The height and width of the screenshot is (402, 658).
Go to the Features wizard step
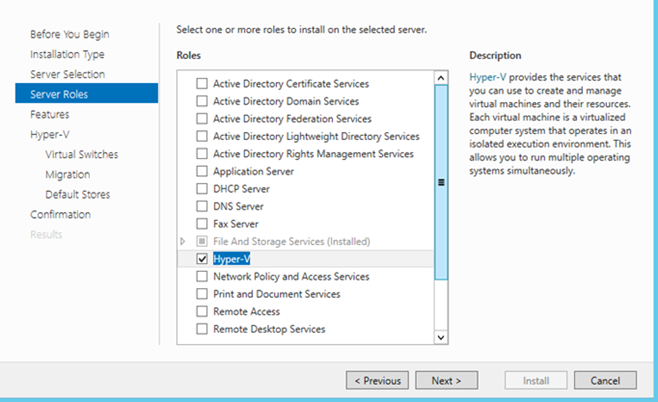point(50,115)
